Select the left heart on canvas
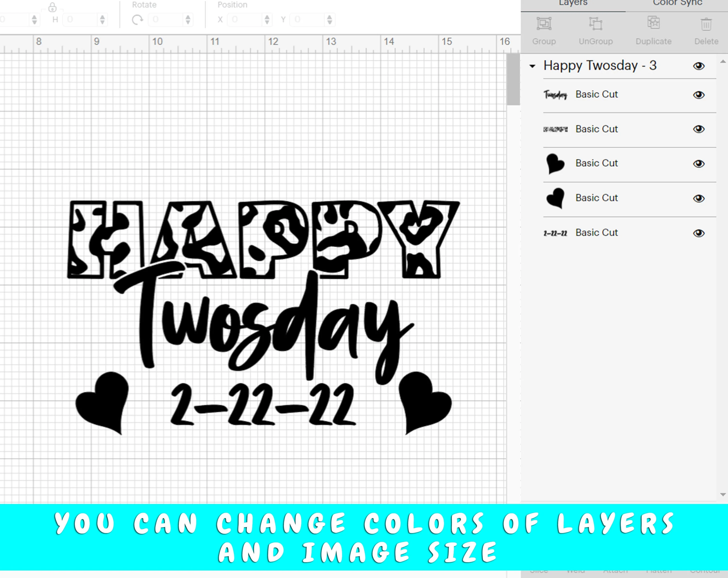Image resolution: width=728 pixels, height=578 pixels. [102, 403]
